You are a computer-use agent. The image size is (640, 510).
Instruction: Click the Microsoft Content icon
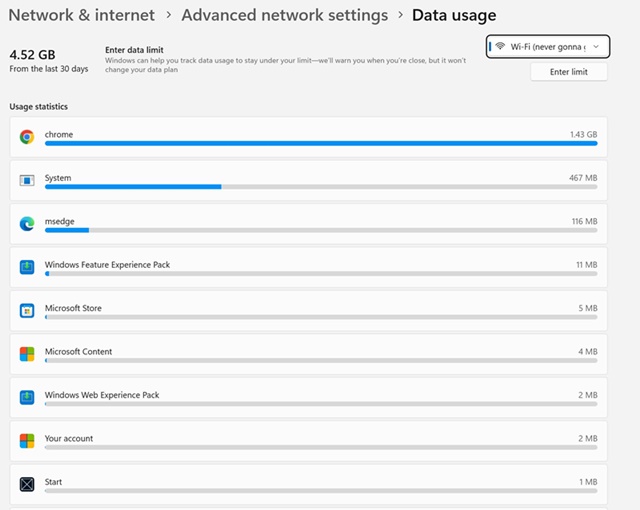(27, 354)
